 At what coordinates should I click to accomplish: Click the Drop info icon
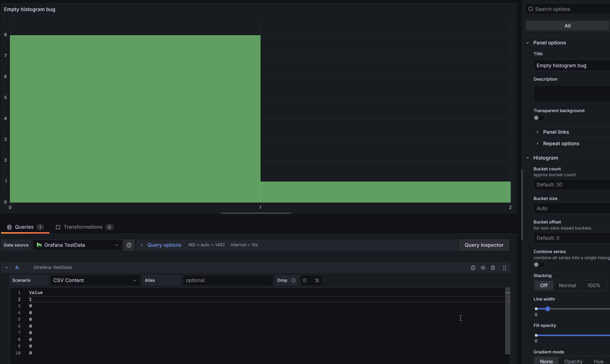click(293, 280)
